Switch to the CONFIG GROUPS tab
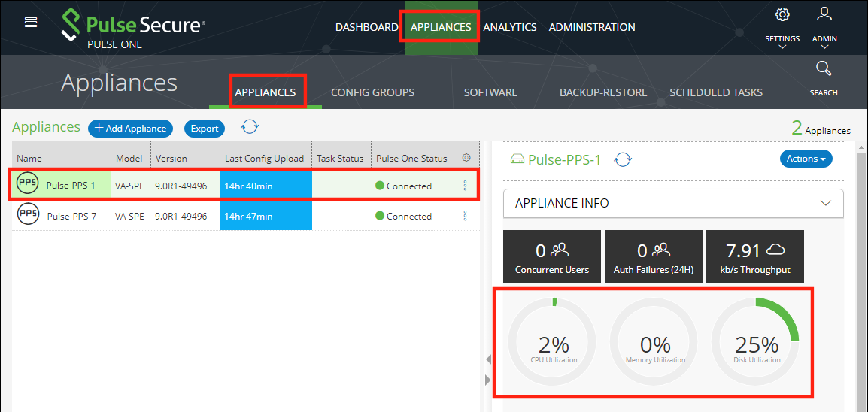The width and height of the screenshot is (868, 412). 372,92
